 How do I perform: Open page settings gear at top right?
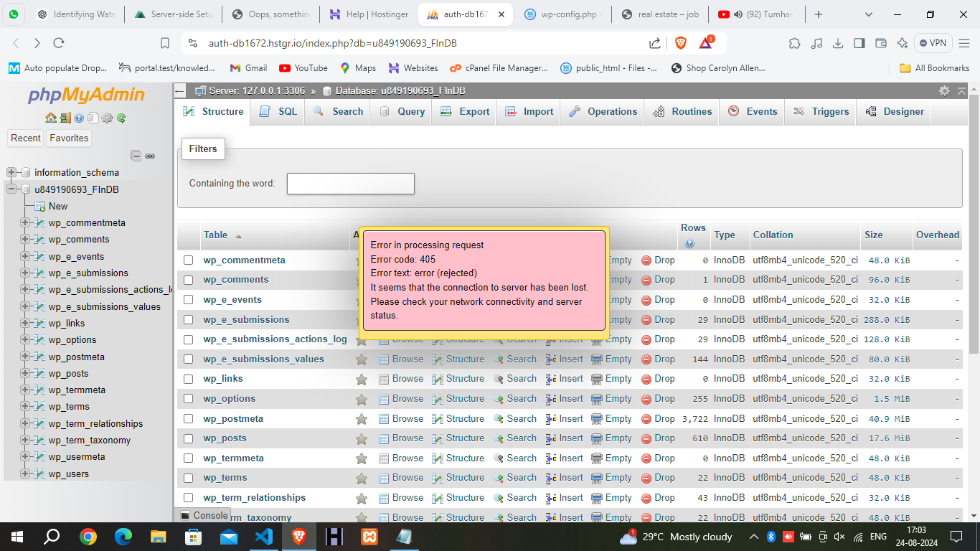[x=944, y=90]
